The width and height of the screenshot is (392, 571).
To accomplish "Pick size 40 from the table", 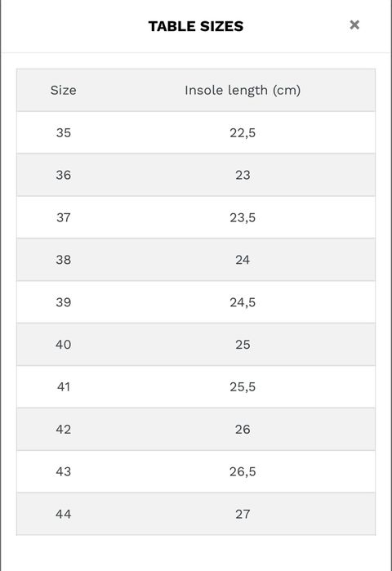I will point(64,344).
